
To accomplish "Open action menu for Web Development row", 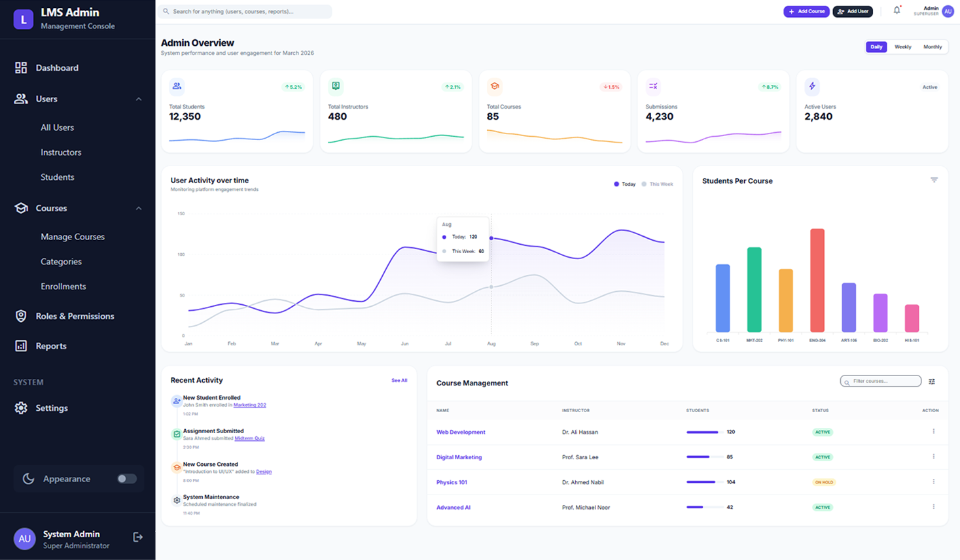I will [x=934, y=432].
